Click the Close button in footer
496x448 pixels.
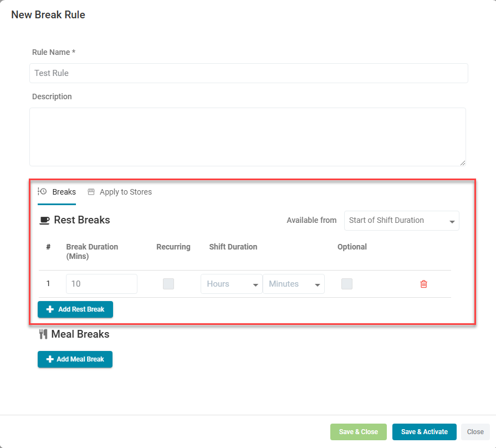(475, 432)
